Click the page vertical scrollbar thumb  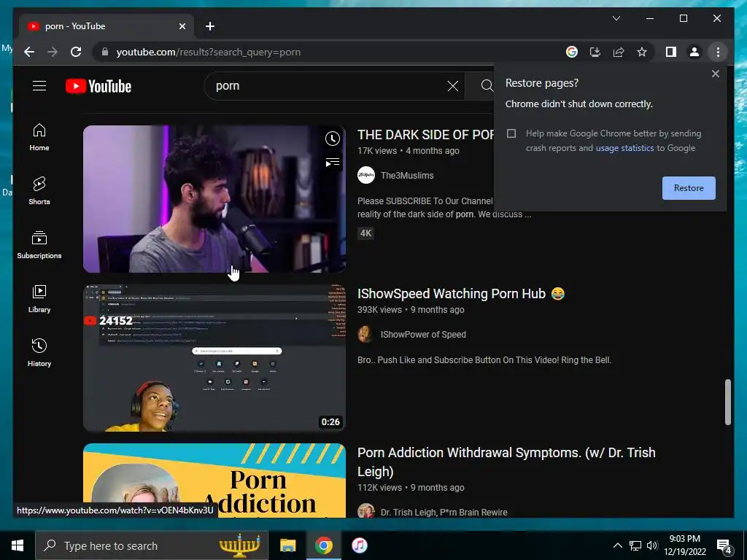[727, 402]
